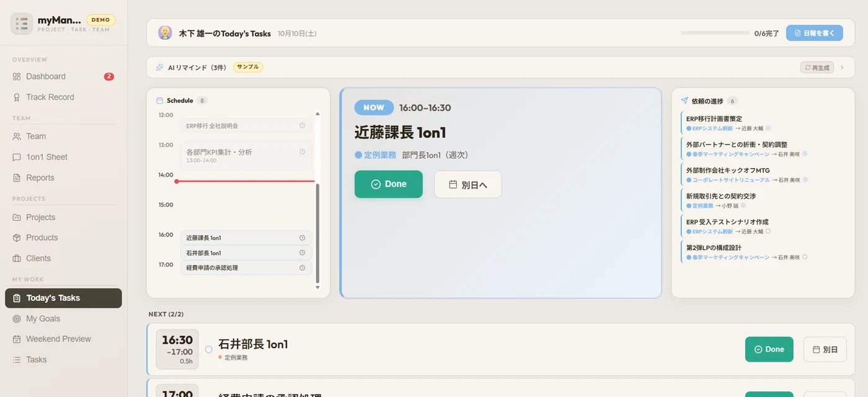Click the Schedule calendar icon
The image size is (868, 397).
[x=159, y=100]
